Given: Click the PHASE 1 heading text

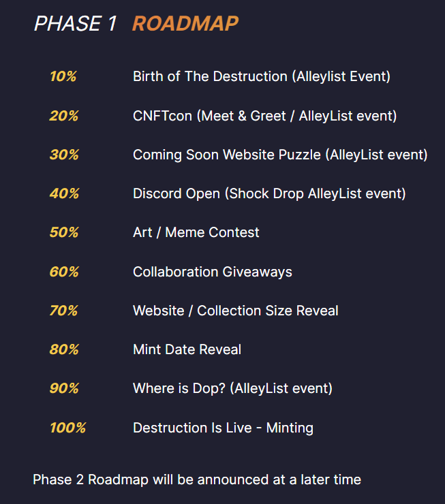Looking at the screenshot, I should [75, 24].
